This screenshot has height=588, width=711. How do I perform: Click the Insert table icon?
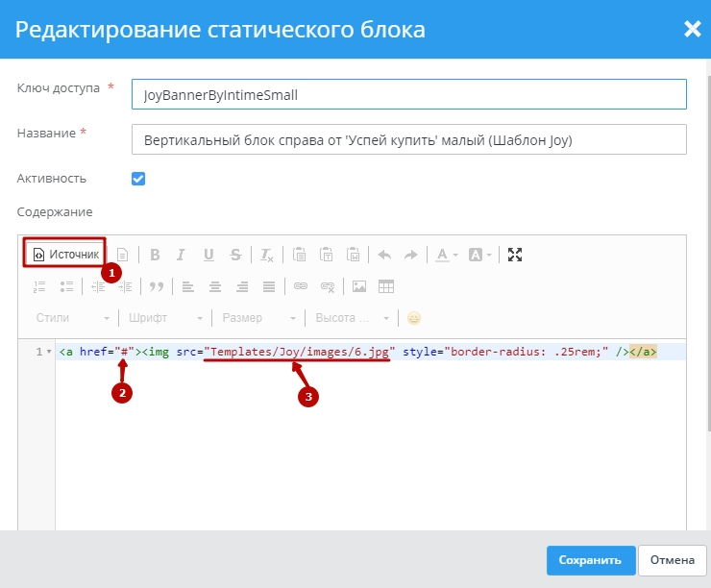coord(386,286)
